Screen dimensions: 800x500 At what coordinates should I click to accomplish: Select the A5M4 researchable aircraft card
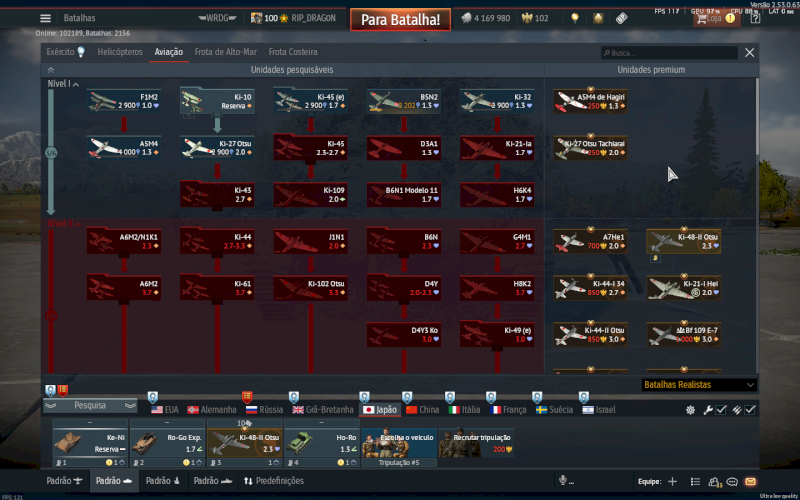click(124, 148)
